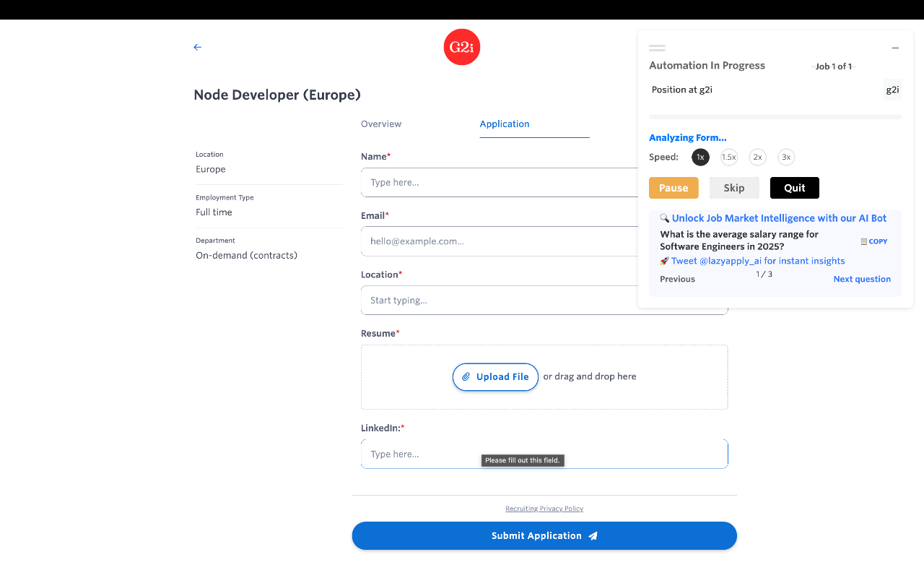
Task: Go to the Next question
Action: [x=862, y=279]
